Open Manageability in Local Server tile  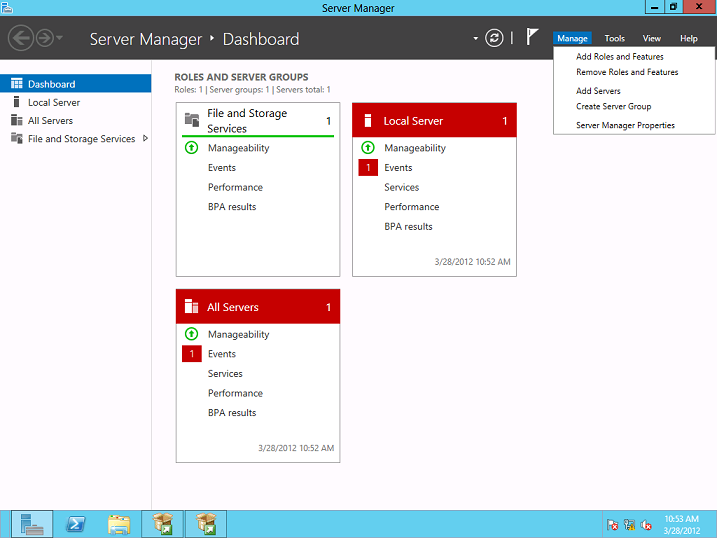[415, 148]
